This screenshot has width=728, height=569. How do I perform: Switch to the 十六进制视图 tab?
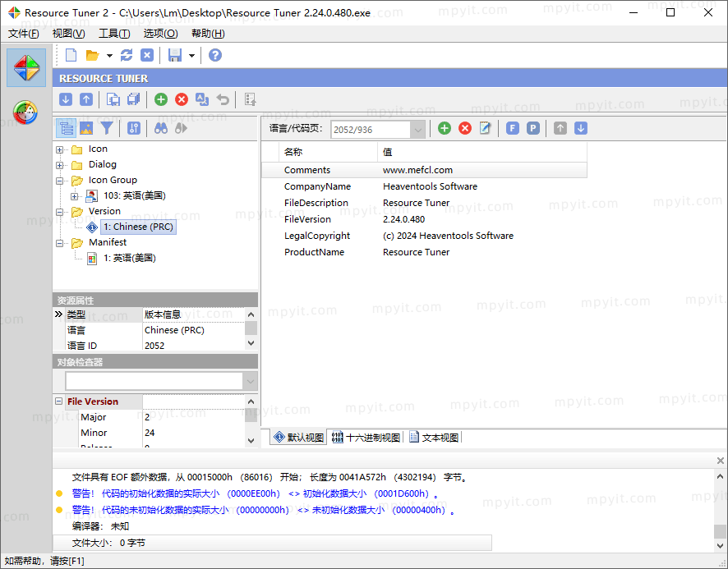click(x=366, y=437)
